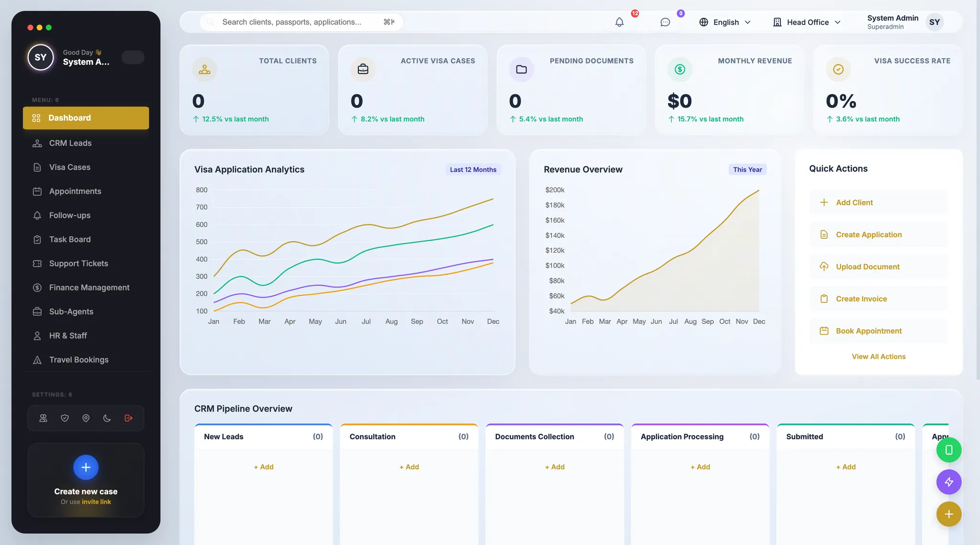Image resolution: width=980 pixels, height=545 pixels.
Task: Toggle the switch beside System A... in sidebar
Action: point(133,57)
